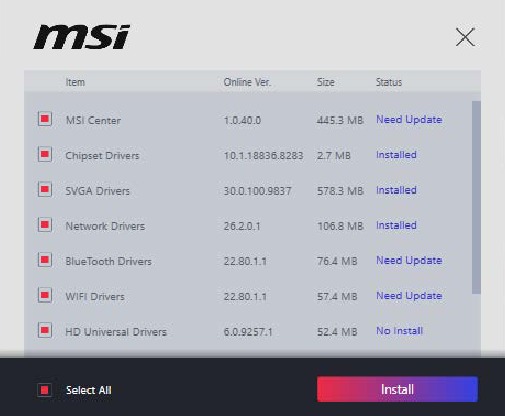This screenshot has width=505, height=416.
Task: Click version 26.2.0.1 for Network Drivers
Action: 242,226
